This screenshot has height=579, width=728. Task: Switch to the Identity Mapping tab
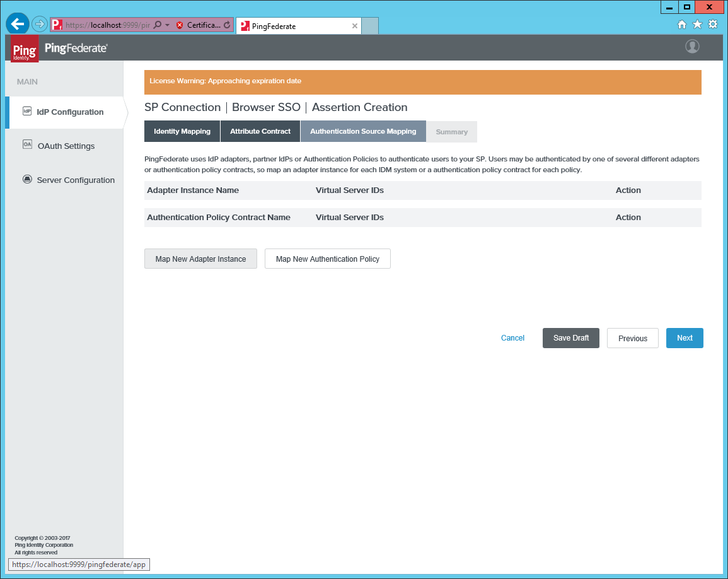[x=182, y=132]
